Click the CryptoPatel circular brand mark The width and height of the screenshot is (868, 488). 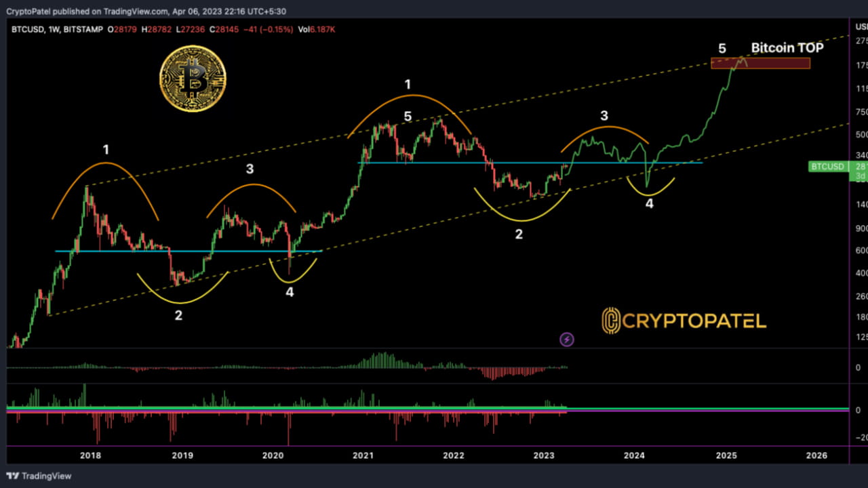click(x=610, y=321)
